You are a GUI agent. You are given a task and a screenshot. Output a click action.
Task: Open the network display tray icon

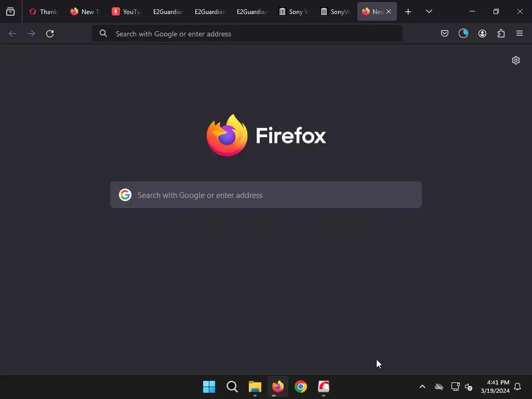click(x=455, y=387)
